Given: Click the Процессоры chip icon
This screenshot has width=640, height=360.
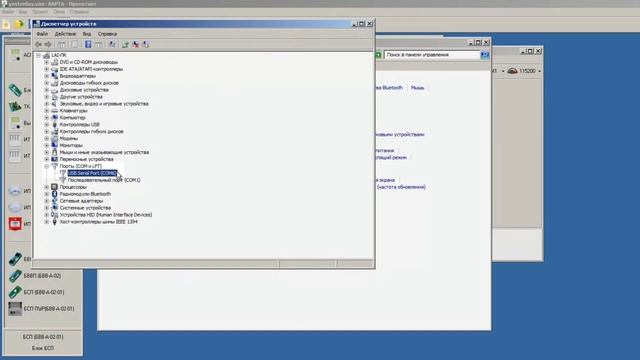Looking at the screenshot, I should click(x=54, y=187).
